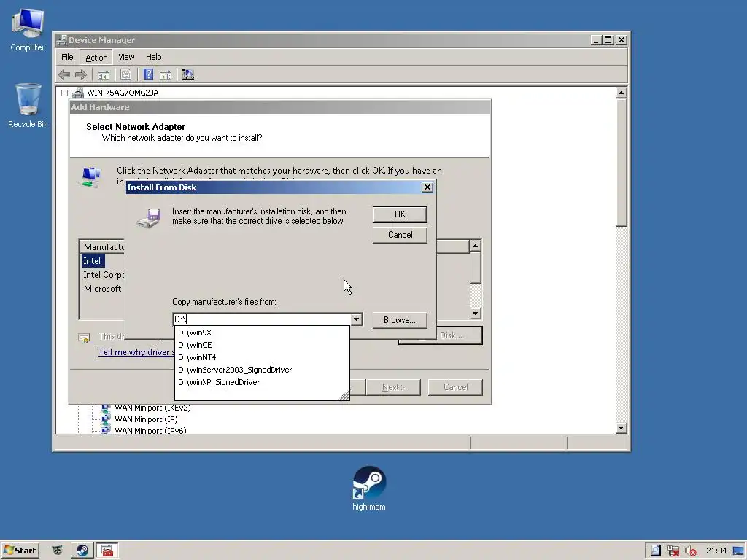Click the Steam taskbar icon

point(82,551)
